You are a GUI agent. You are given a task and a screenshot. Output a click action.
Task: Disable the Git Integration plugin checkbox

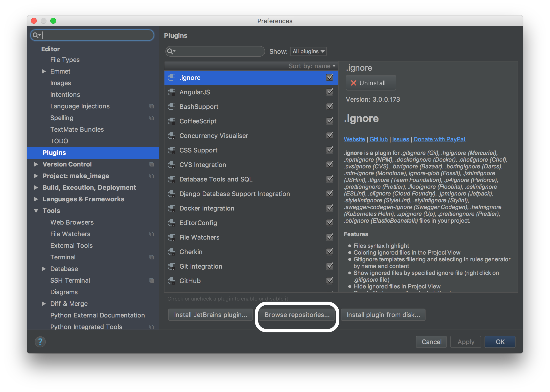click(329, 266)
